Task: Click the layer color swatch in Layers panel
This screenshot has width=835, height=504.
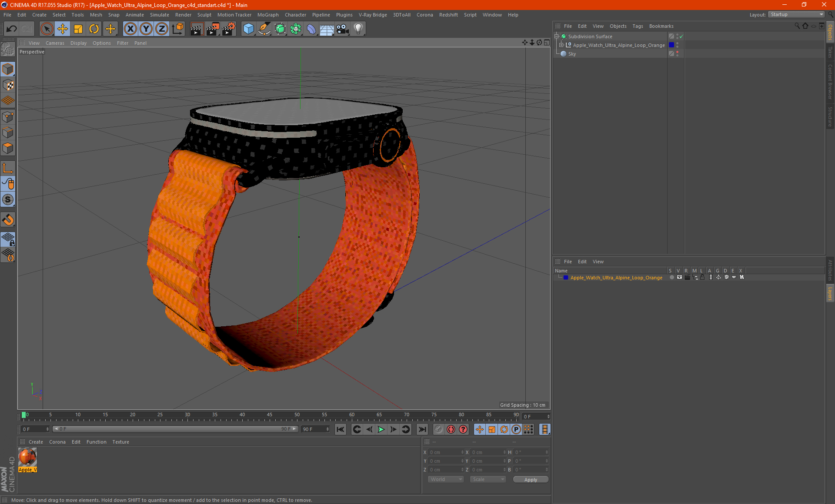Action: 566,277
